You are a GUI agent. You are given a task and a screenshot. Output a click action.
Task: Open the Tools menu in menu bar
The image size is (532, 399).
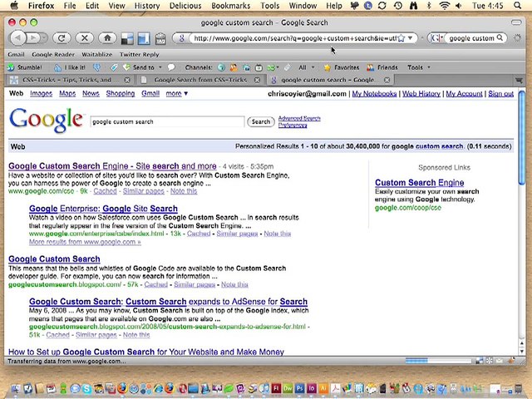[x=269, y=6]
